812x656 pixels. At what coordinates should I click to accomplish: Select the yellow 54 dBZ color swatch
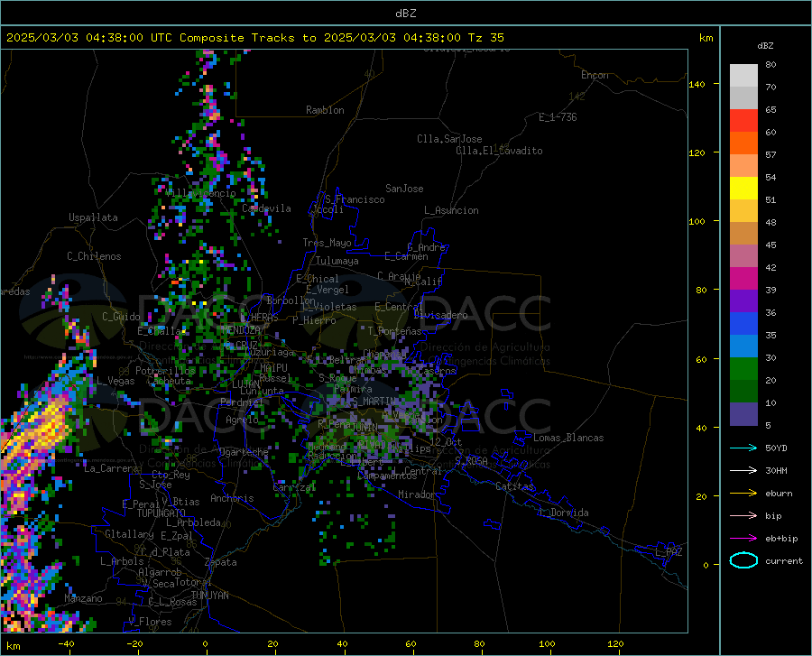743,189
